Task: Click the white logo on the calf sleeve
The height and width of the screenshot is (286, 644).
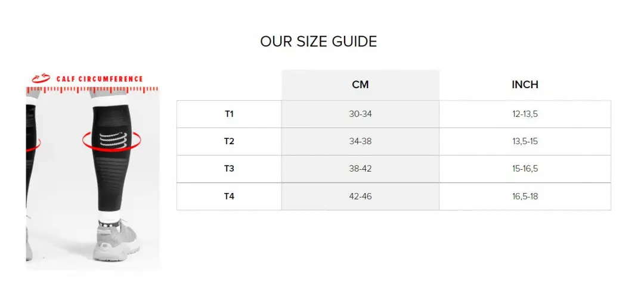Action: (x=112, y=140)
